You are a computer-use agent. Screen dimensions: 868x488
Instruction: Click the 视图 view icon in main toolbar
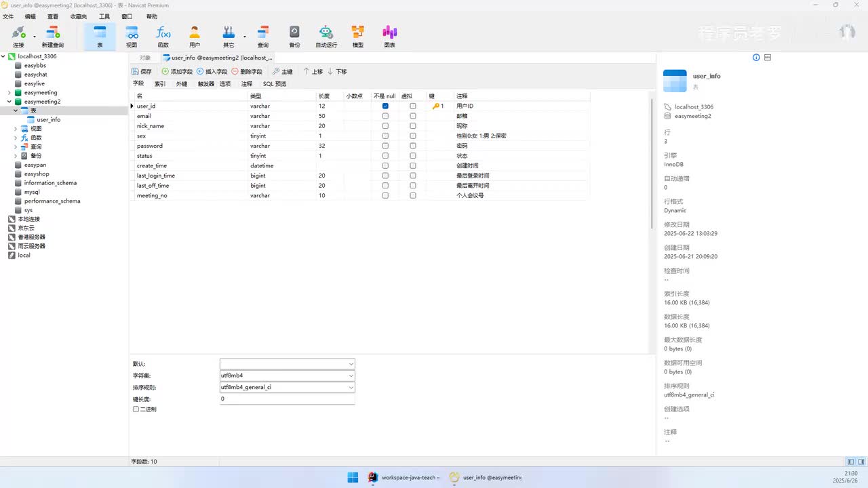[132, 36]
